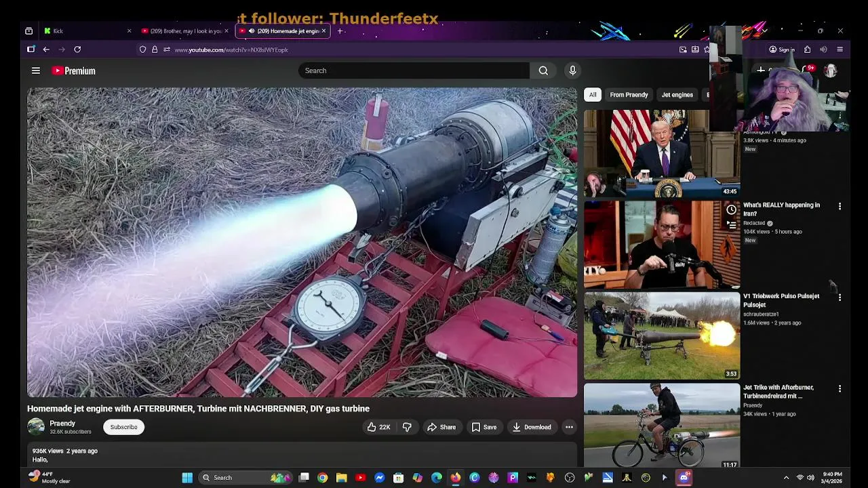Open Discord from the taskbar

coord(684,478)
